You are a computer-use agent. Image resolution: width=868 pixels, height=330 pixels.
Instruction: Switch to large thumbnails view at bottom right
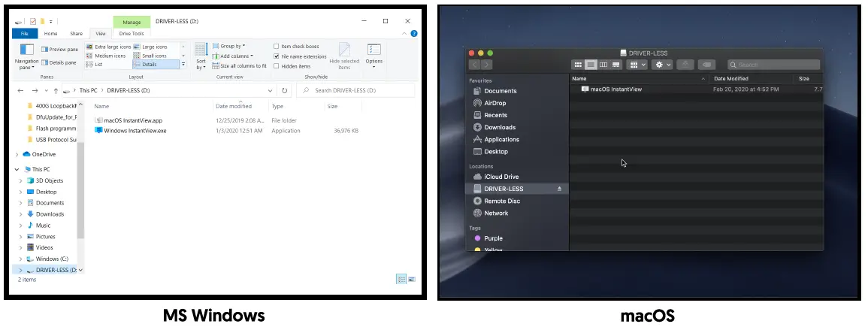[412, 280]
